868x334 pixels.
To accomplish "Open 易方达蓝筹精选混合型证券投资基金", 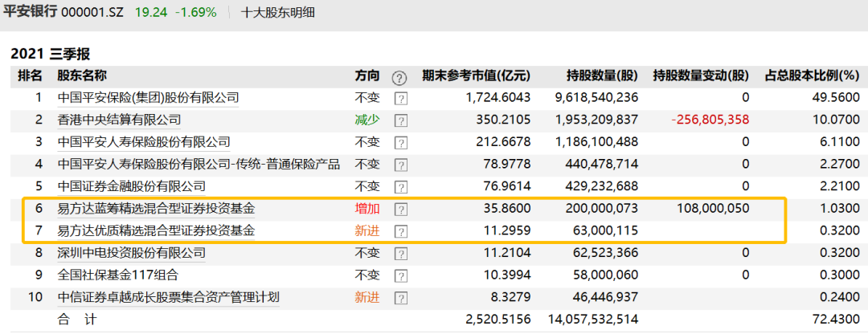I will click(x=157, y=209).
